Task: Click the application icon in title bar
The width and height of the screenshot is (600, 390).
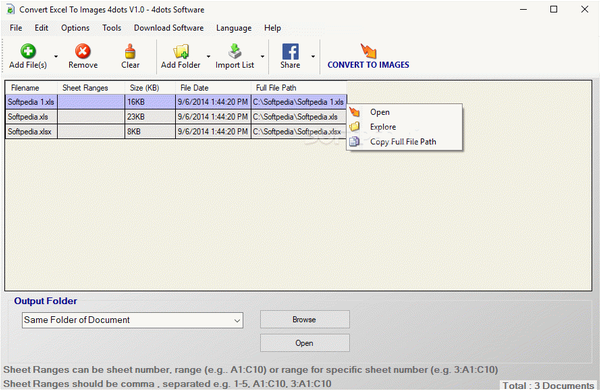Action: (x=10, y=10)
